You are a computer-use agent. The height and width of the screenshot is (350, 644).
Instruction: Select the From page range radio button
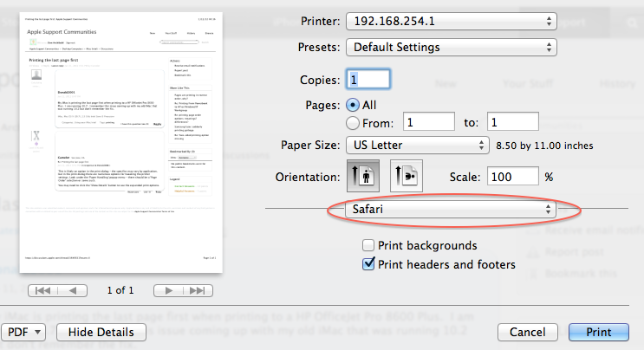point(353,123)
